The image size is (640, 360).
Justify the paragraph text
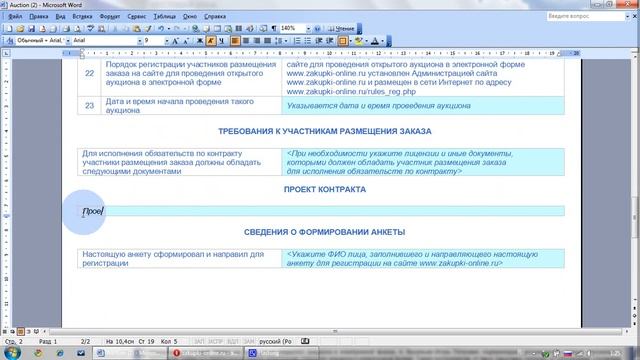coord(267,40)
